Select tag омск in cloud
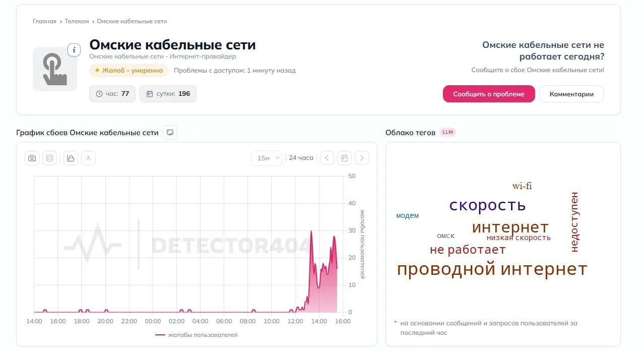 (x=445, y=236)
